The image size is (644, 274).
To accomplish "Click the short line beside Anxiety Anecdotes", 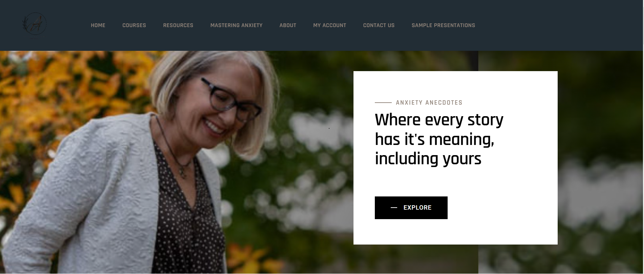I will [383, 102].
